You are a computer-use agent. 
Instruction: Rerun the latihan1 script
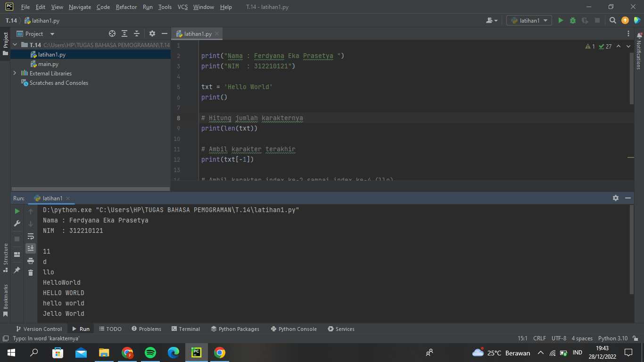[x=17, y=211]
